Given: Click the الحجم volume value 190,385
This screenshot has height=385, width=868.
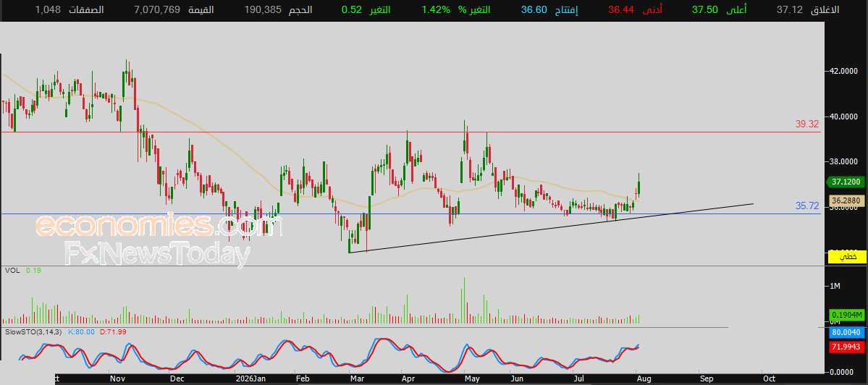Looking at the screenshot, I should click(265, 9).
